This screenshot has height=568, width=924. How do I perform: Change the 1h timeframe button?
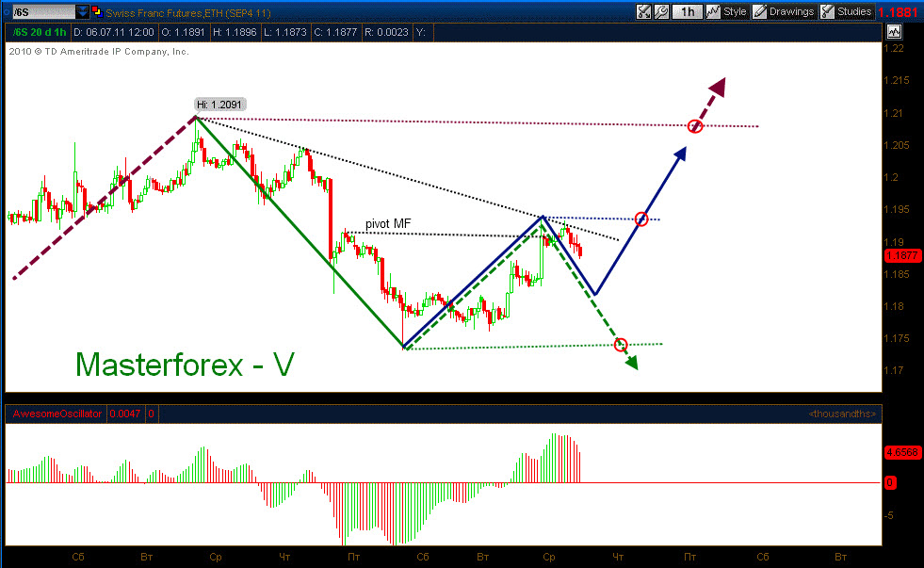point(687,12)
